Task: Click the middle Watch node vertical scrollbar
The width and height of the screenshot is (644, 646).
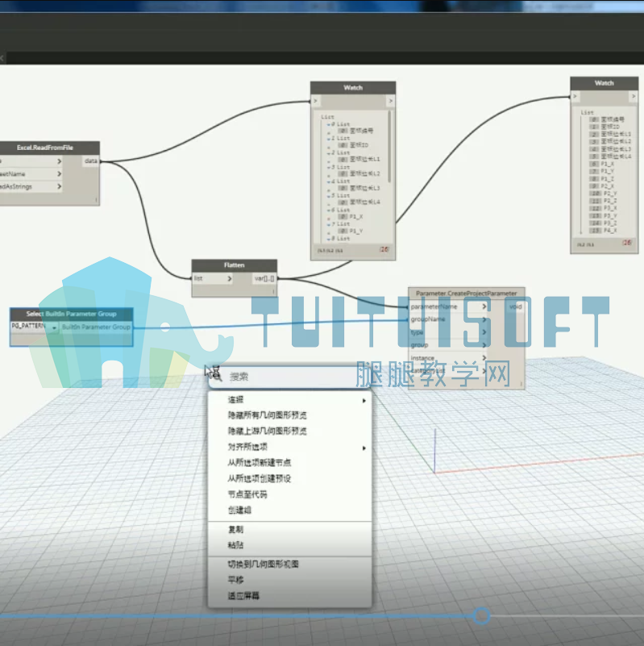Action: coord(389,146)
